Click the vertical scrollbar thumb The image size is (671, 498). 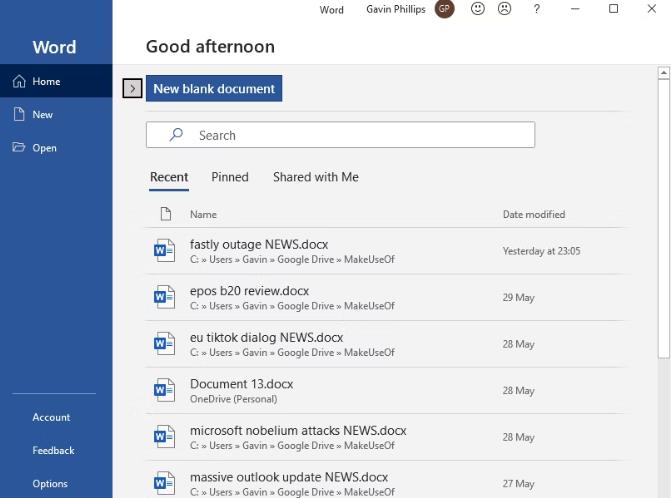pos(664,219)
